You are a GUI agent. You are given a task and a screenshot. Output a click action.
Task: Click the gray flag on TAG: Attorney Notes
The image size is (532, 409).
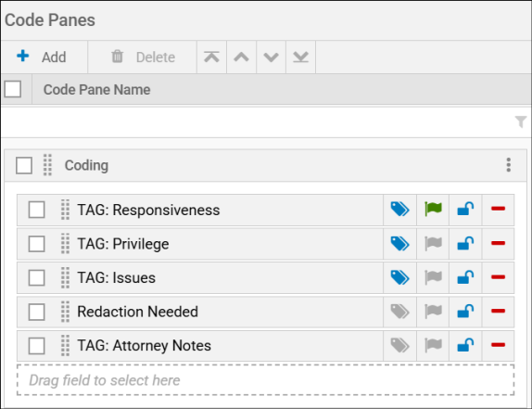click(x=433, y=345)
